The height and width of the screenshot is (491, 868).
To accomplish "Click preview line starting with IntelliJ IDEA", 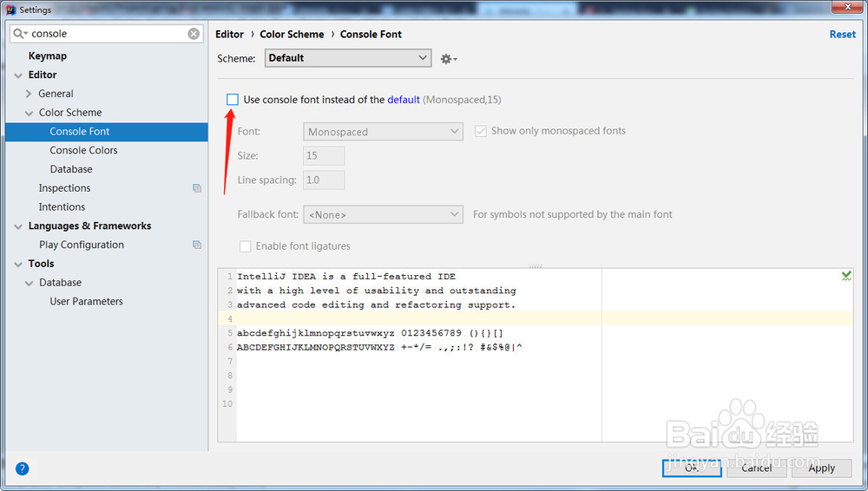I will click(x=346, y=276).
